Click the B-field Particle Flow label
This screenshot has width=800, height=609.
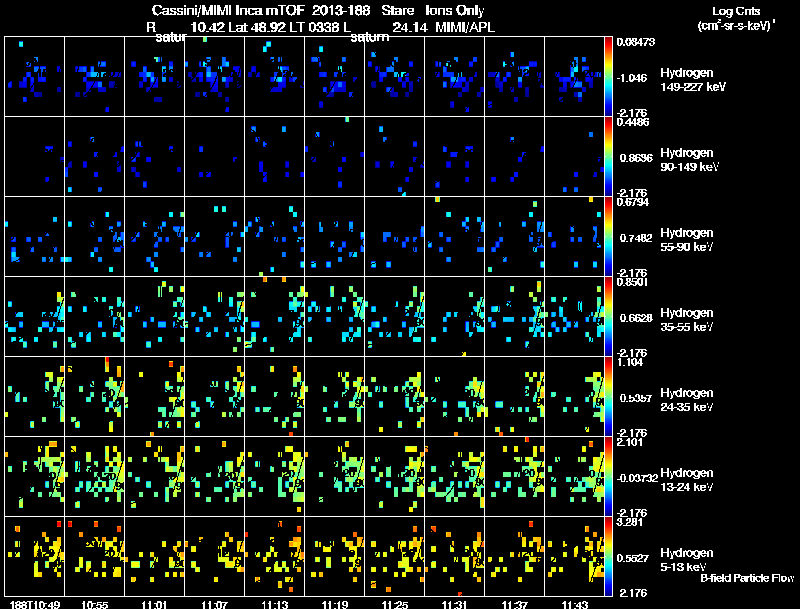click(747, 578)
